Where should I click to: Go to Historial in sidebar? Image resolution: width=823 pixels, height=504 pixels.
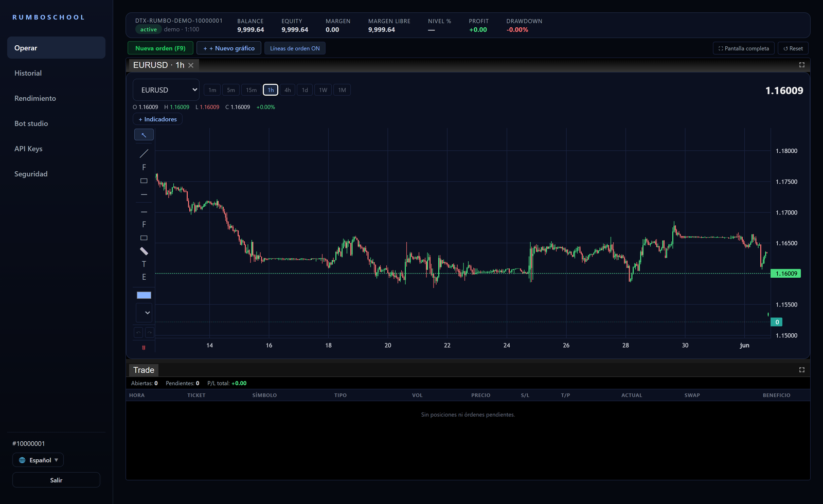tap(57, 73)
